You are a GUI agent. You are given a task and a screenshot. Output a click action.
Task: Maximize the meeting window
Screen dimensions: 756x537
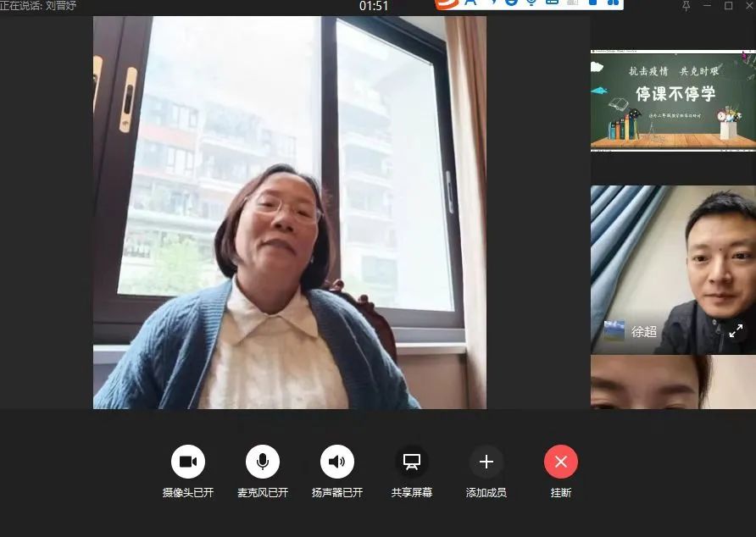click(729, 6)
